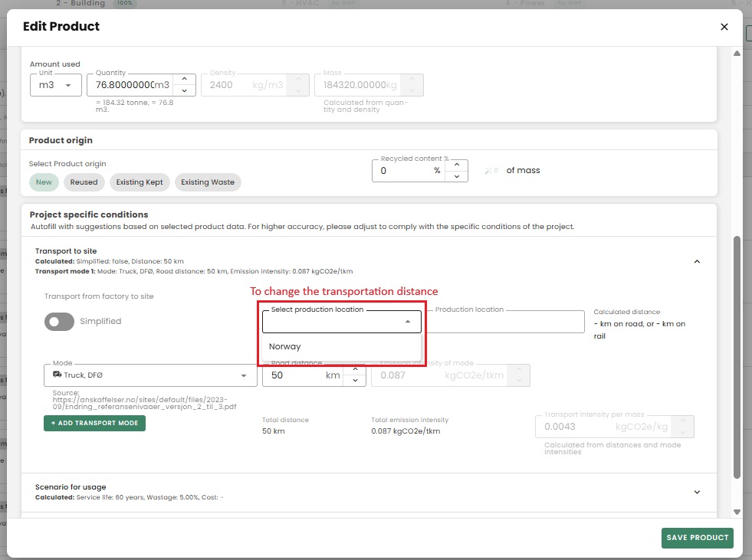Toggle the Simplified transport switch
The image size is (752, 560).
[60, 322]
